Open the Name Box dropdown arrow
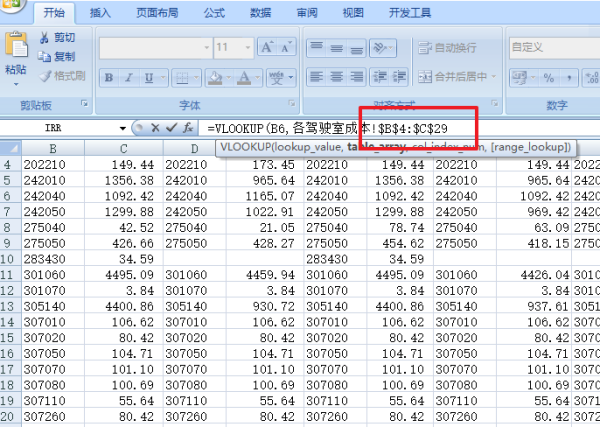This screenshot has height=427, width=600. point(122,128)
